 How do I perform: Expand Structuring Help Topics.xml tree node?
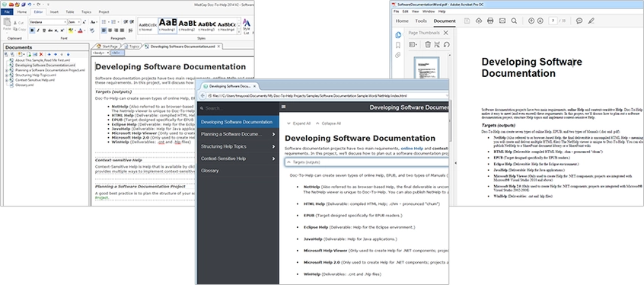[7, 75]
